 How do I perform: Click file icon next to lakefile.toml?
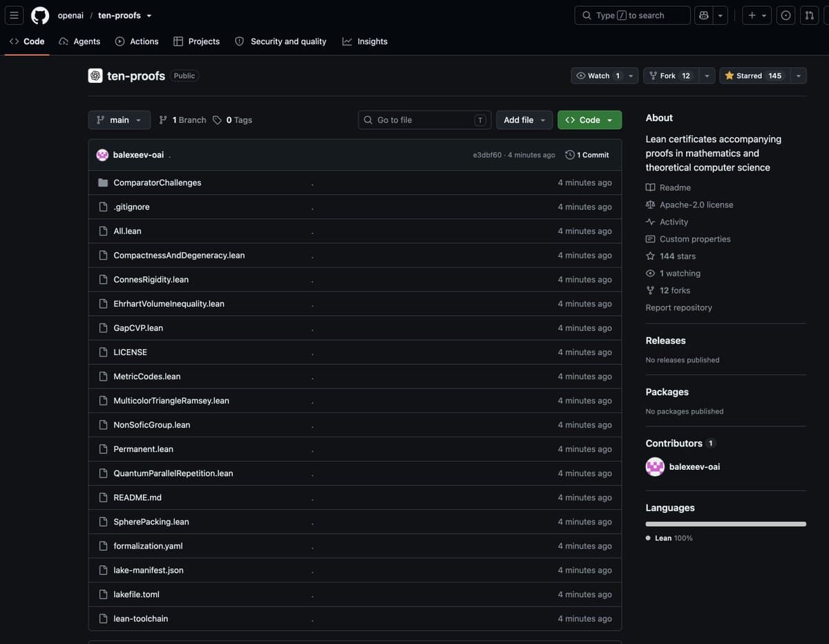click(103, 594)
